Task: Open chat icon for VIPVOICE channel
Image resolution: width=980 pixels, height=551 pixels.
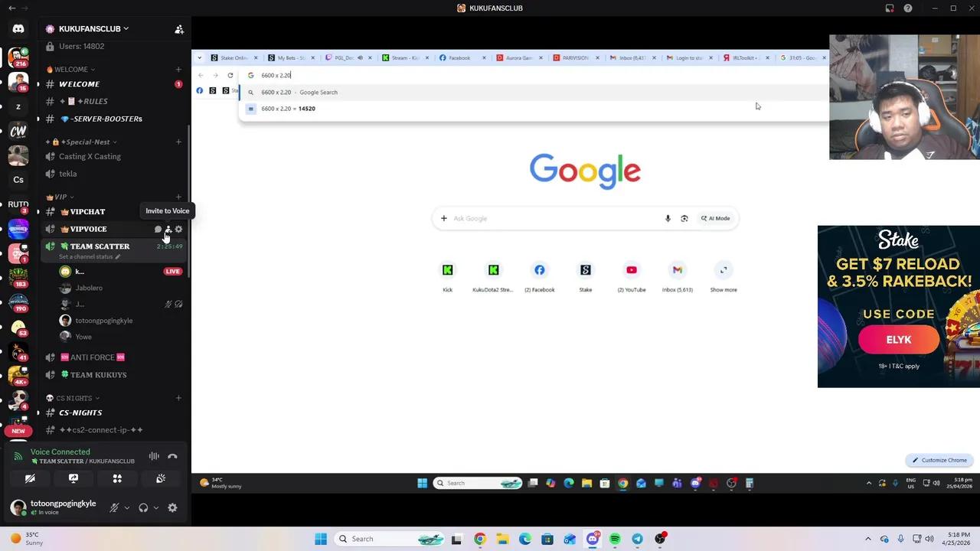Action: point(158,229)
